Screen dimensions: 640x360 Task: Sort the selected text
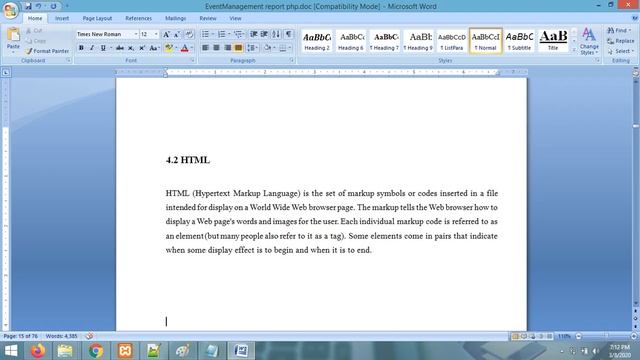276,34
